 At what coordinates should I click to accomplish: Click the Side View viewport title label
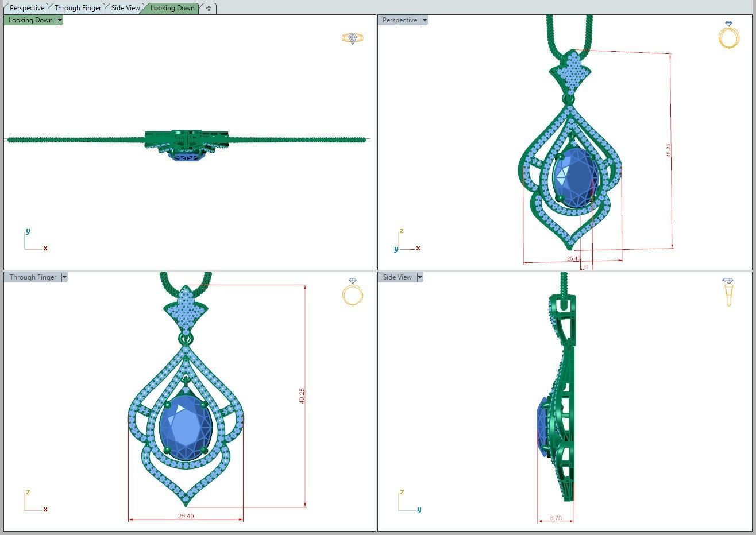coord(398,277)
